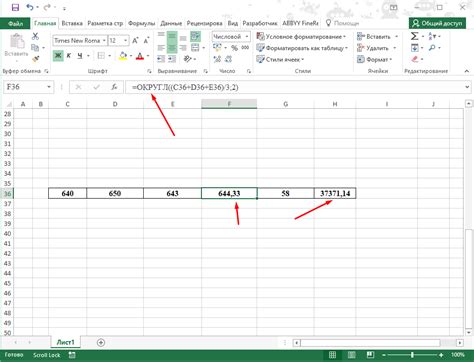Click the increase decimal icon

(x=217, y=59)
